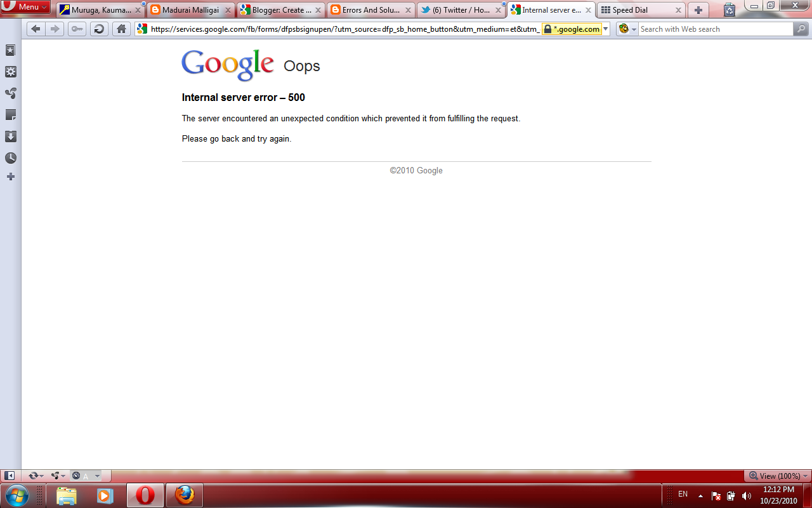812x508 pixels.
Task: Open Firefox from the taskbar
Action: tap(185, 495)
